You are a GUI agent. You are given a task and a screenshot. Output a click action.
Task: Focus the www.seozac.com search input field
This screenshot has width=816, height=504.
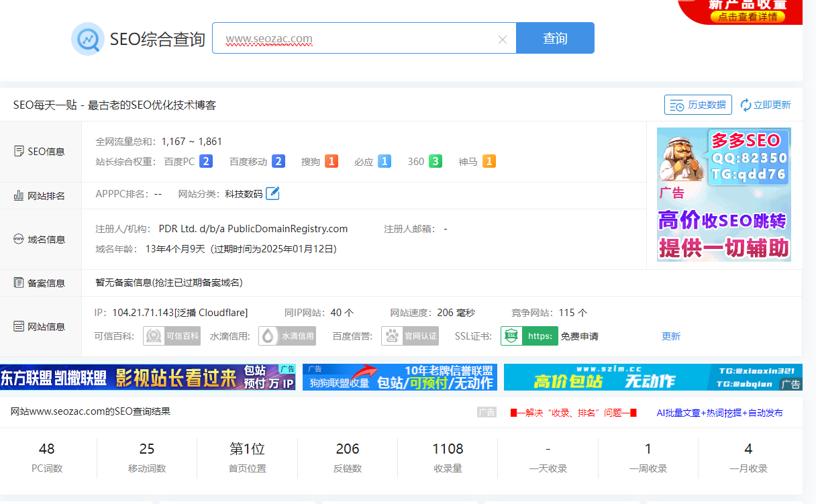pyautogui.click(x=364, y=38)
